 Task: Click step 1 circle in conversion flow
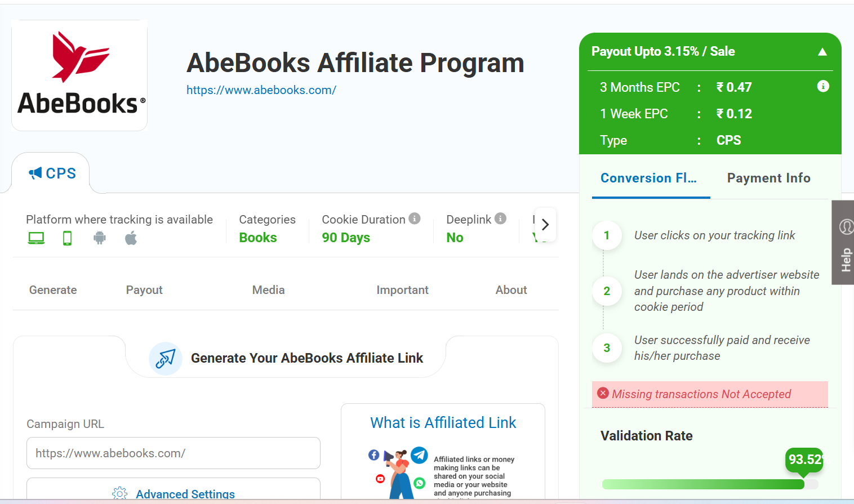[x=607, y=235]
